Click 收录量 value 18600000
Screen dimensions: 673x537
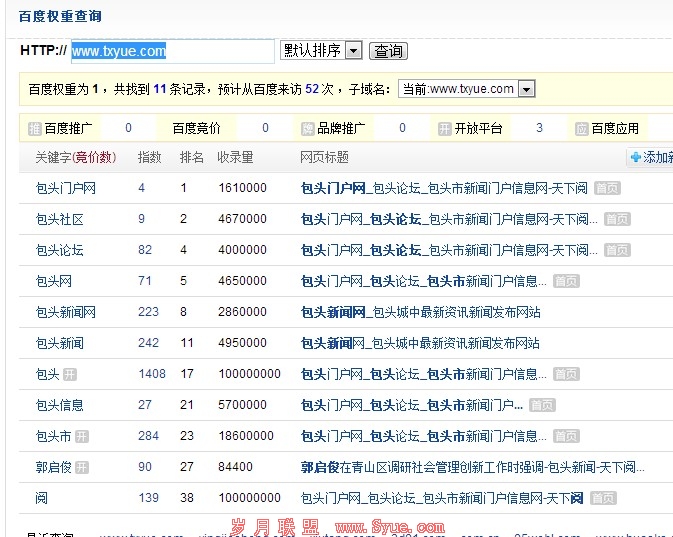[246, 436]
